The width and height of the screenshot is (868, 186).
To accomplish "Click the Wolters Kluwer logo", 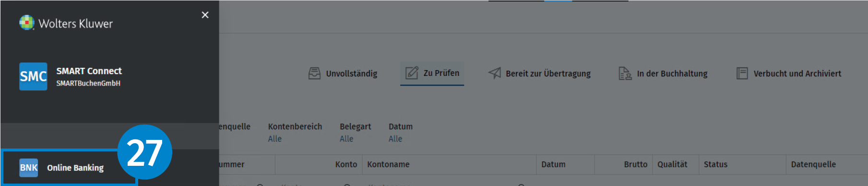I will [x=66, y=23].
